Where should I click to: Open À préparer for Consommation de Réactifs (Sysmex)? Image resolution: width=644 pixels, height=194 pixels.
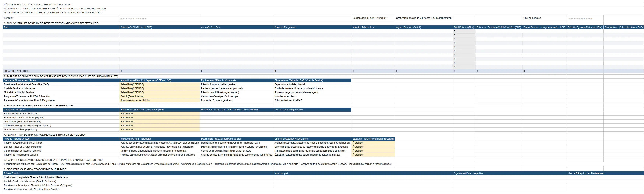pyautogui.click(x=373, y=151)
